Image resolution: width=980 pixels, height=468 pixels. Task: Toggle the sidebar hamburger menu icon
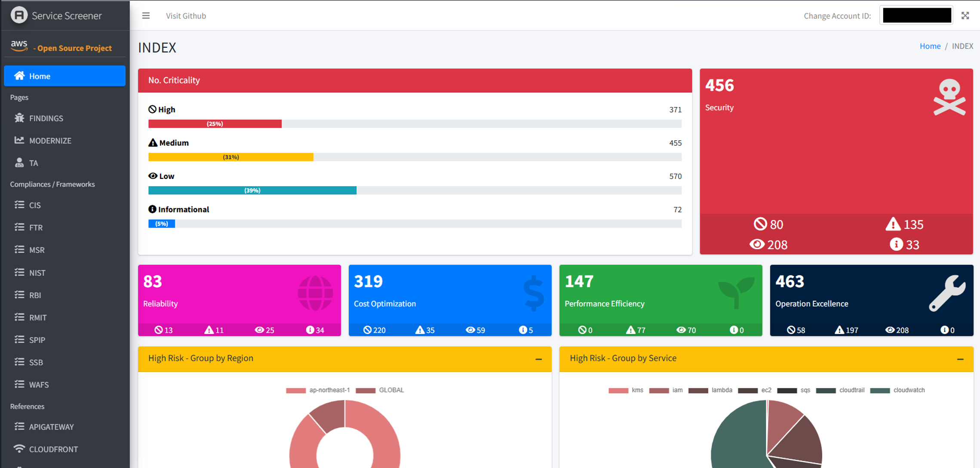[146, 16]
